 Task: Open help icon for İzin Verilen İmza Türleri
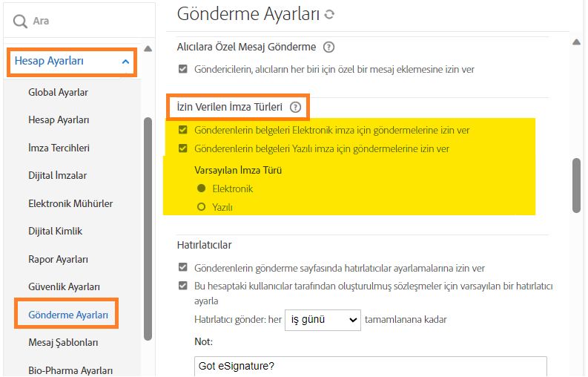296,108
